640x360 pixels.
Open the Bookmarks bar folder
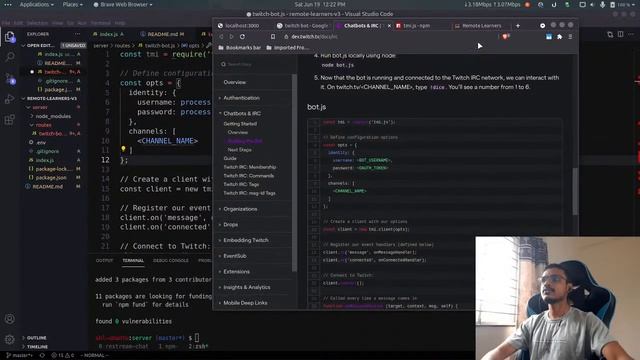pos(240,48)
